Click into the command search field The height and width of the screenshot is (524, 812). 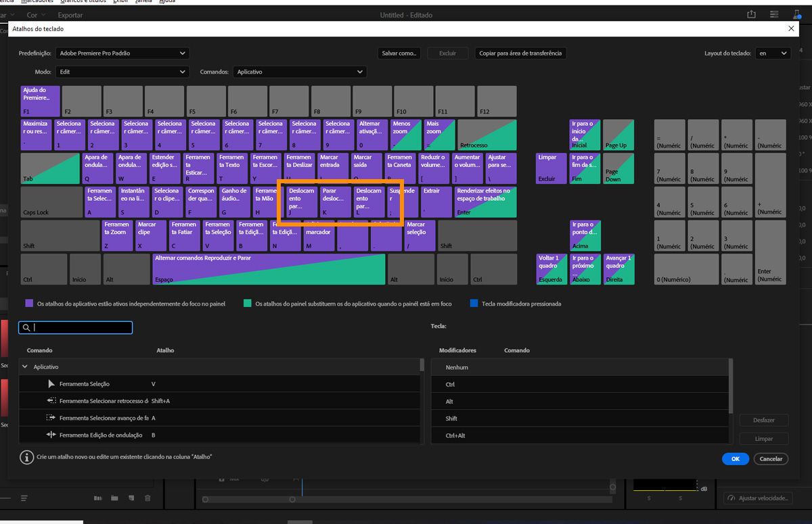(x=76, y=327)
